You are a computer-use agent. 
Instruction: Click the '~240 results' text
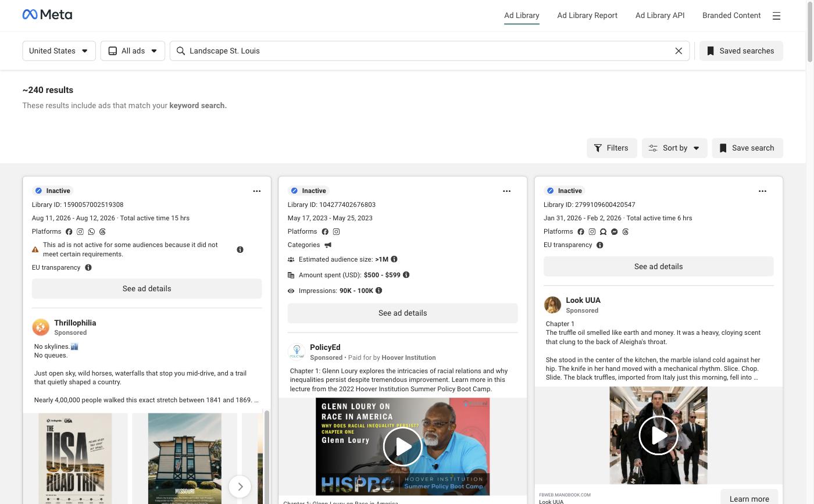pos(48,90)
